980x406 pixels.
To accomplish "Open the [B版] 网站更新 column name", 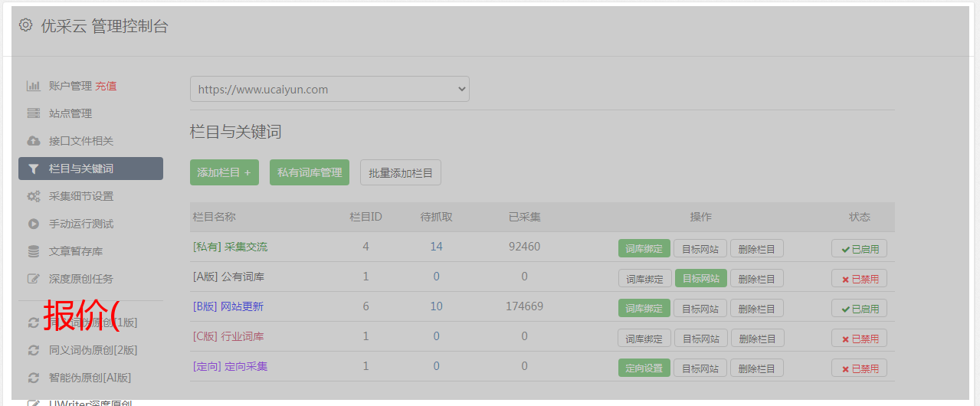I will point(228,306).
